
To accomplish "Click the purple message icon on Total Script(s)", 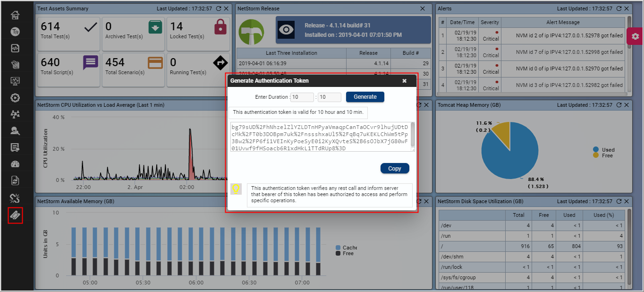I will 91,62.
